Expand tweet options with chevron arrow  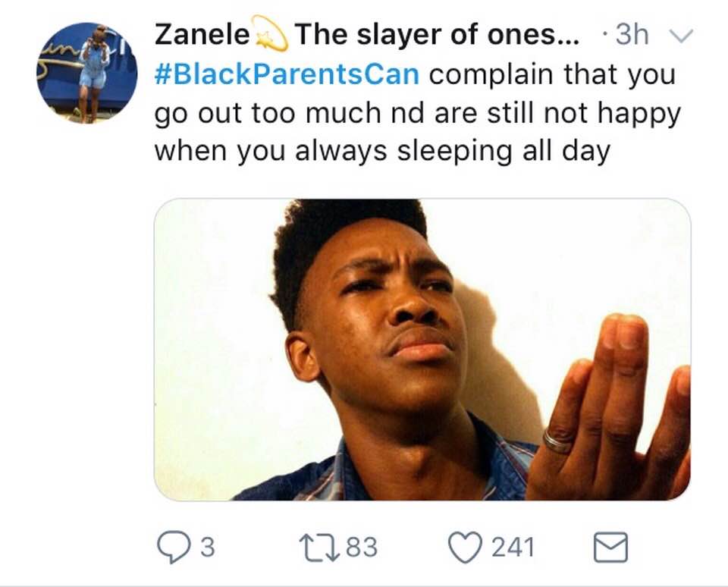point(681,36)
